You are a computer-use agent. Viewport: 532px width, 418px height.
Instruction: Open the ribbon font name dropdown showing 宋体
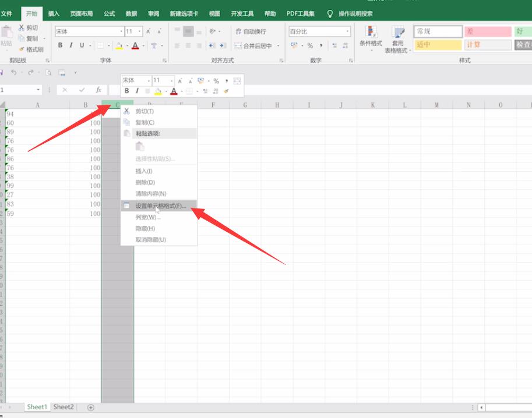(x=121, y=31)
